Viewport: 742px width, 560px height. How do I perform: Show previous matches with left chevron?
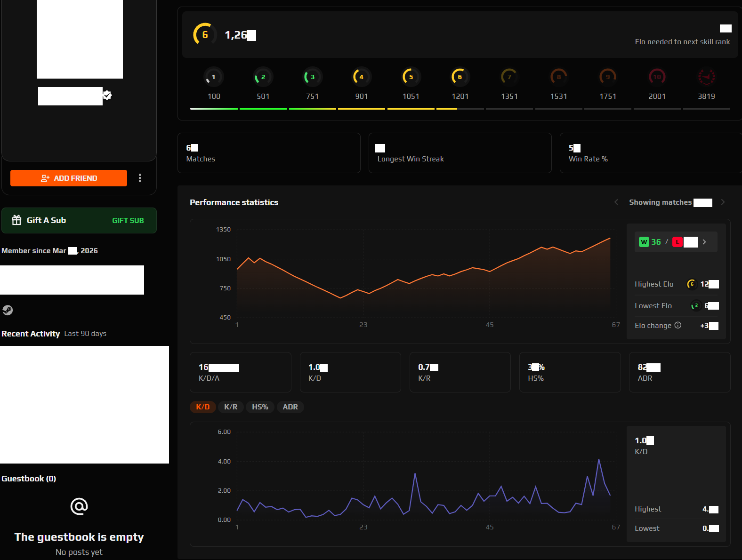(616, 202)
